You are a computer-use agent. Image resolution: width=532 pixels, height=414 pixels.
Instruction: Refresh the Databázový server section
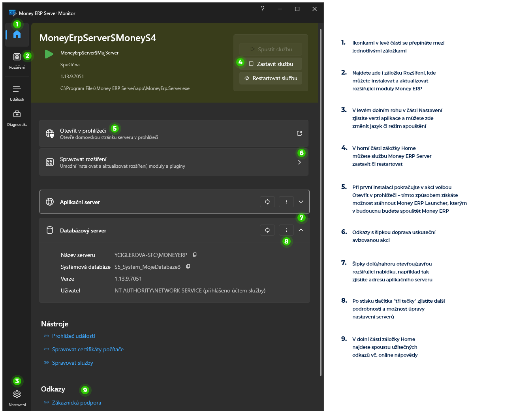[267, 230]
